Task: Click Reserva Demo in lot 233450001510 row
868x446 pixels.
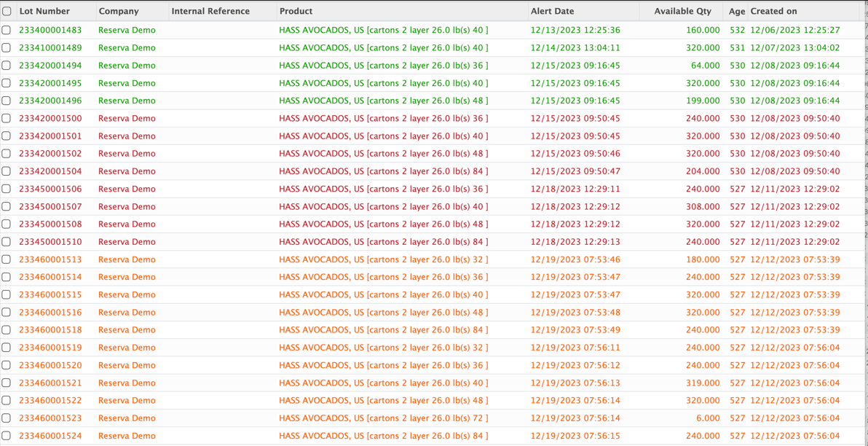Action: point(127,241)
